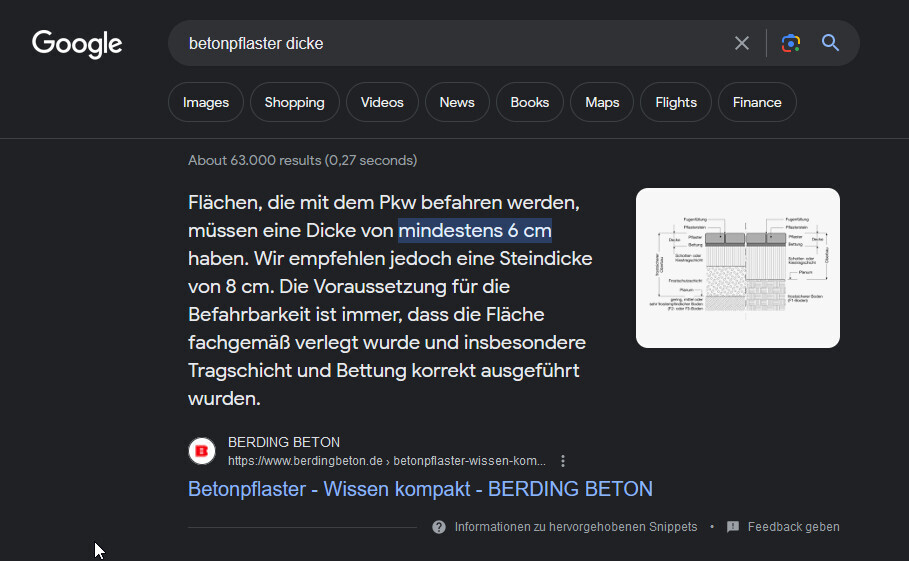Image resolution: width=909 pixels, height=561 pixels.
Task: Click inside the betonpflaster dicke search field
Action: (450, 43)
